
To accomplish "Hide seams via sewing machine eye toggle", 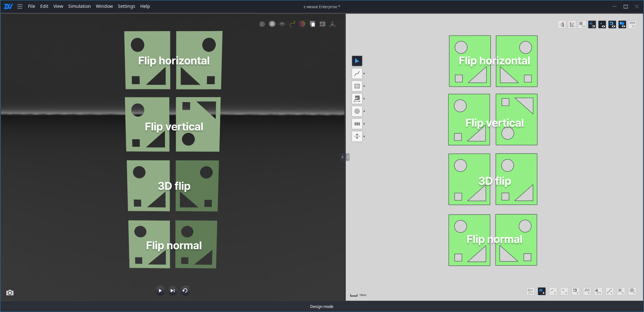I will pos(612,25).
